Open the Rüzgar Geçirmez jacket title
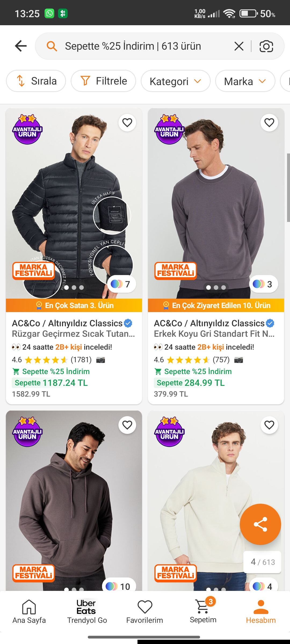The width and height of the screenshot is (290, 644). pyautogui.click(x=73, y=334)
